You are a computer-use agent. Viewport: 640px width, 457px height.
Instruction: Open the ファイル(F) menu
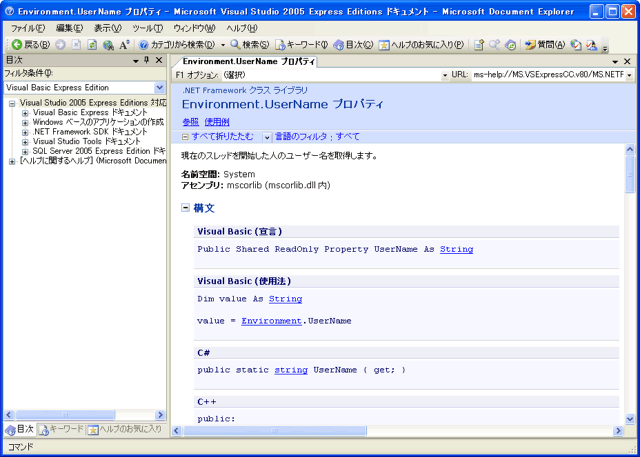28,28
